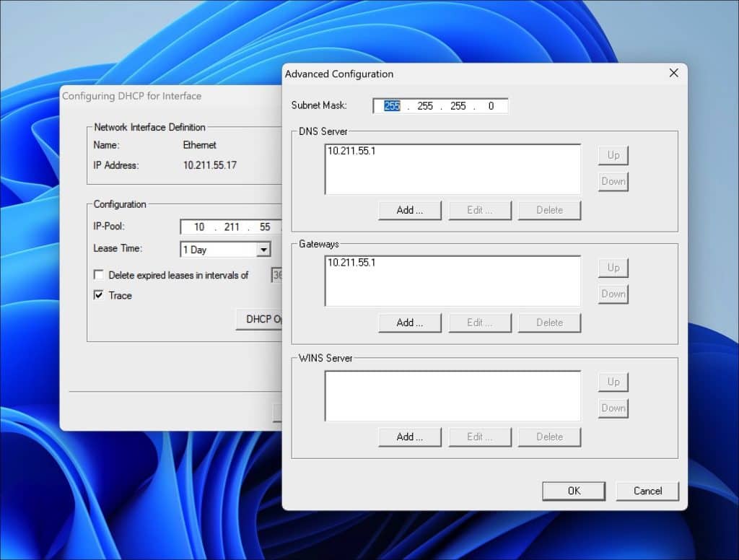Click Down button in DNS Server group

point(613,181)
